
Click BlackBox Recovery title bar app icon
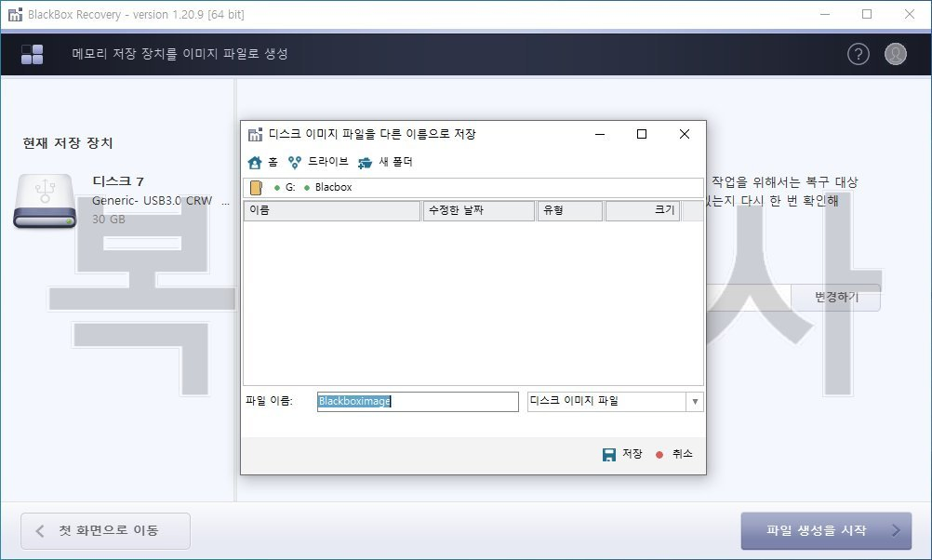[x=15, y=14]
